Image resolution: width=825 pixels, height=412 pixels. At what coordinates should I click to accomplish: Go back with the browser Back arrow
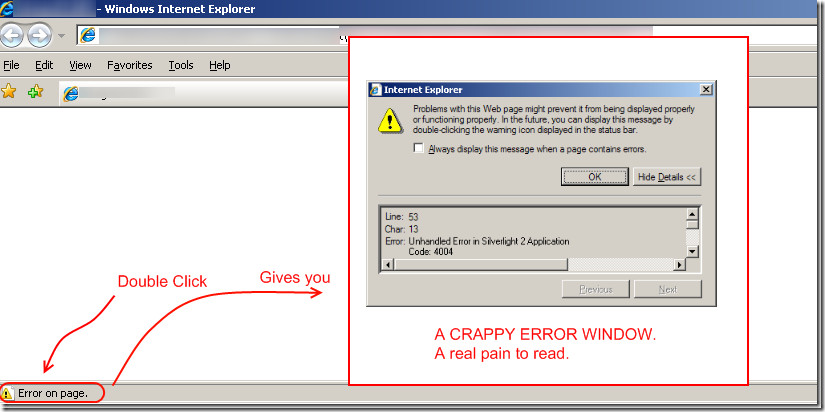coord(12,36)
